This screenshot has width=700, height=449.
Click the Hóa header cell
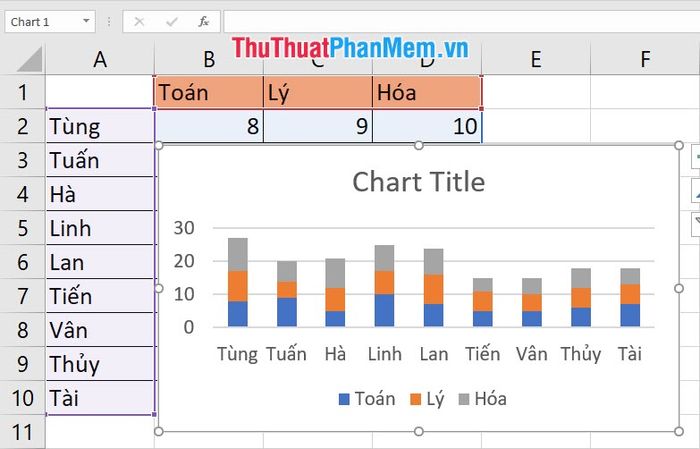[427, 92]
